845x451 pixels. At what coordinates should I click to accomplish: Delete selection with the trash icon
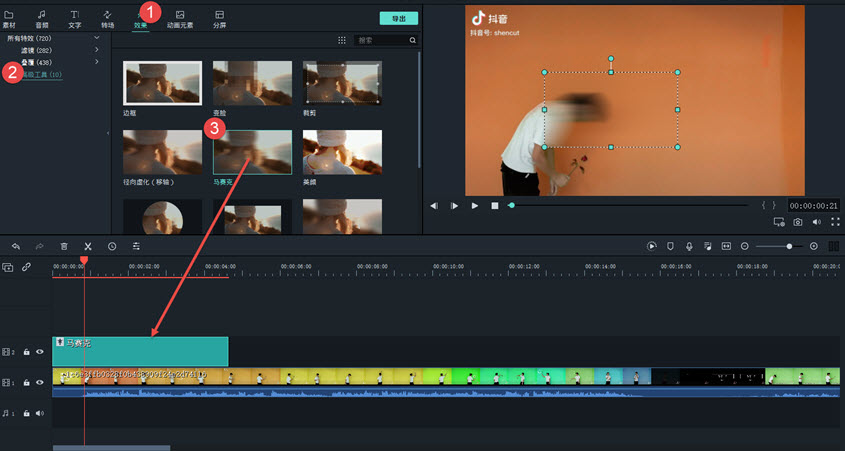tap(64, 246)
